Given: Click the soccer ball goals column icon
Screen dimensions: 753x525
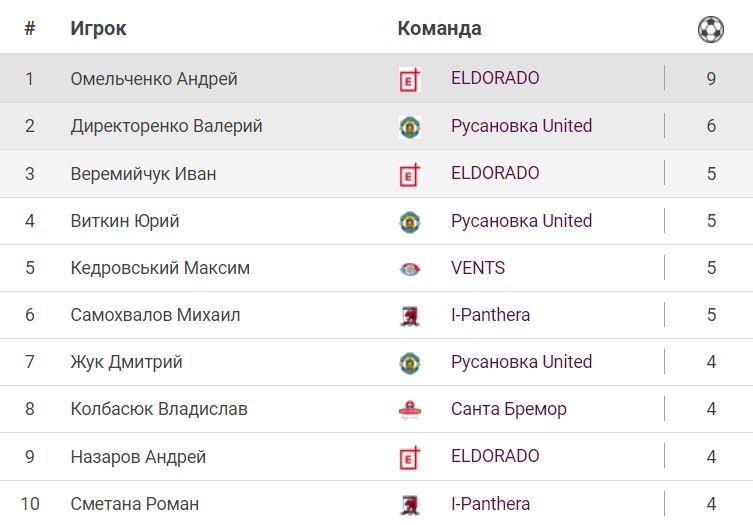Looking at the screenshot, I should coord(710,30).
